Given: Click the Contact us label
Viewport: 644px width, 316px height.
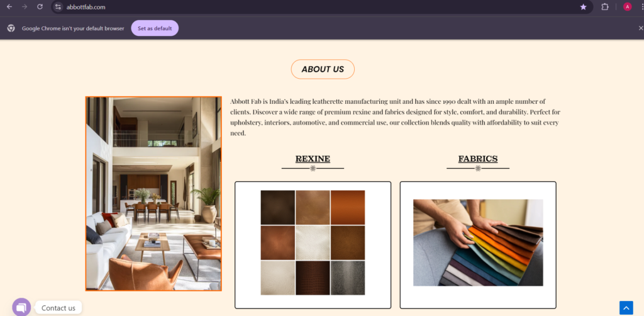Looking at the screenshot, I should tap(58, 308).
